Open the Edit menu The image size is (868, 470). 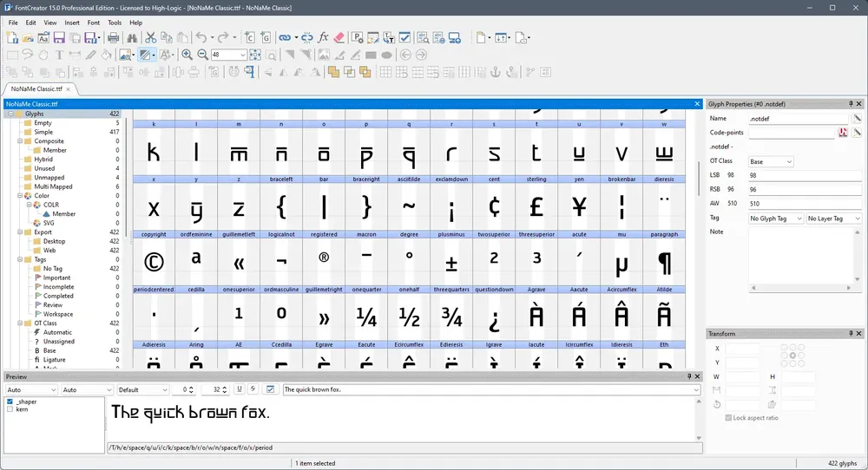30,23
